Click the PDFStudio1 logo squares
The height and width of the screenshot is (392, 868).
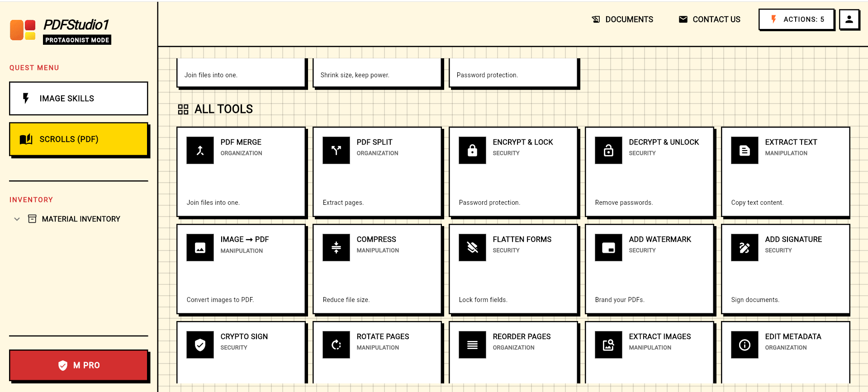coord(23,30)
